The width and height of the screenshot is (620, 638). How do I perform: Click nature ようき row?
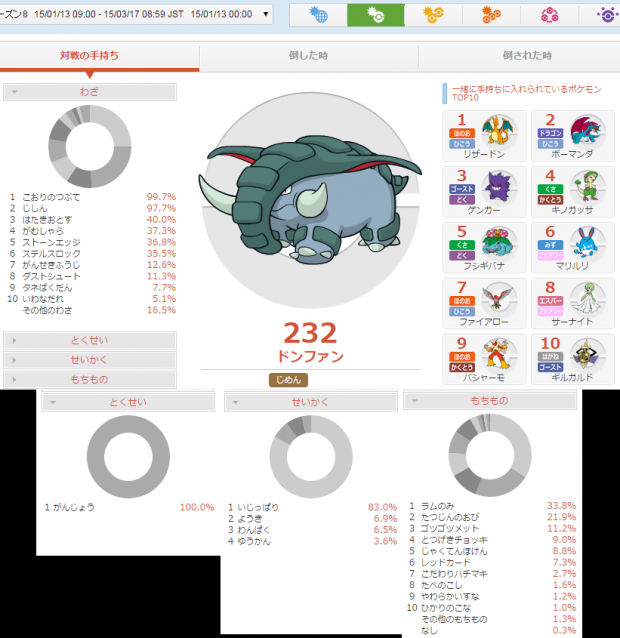coord(312,519)
